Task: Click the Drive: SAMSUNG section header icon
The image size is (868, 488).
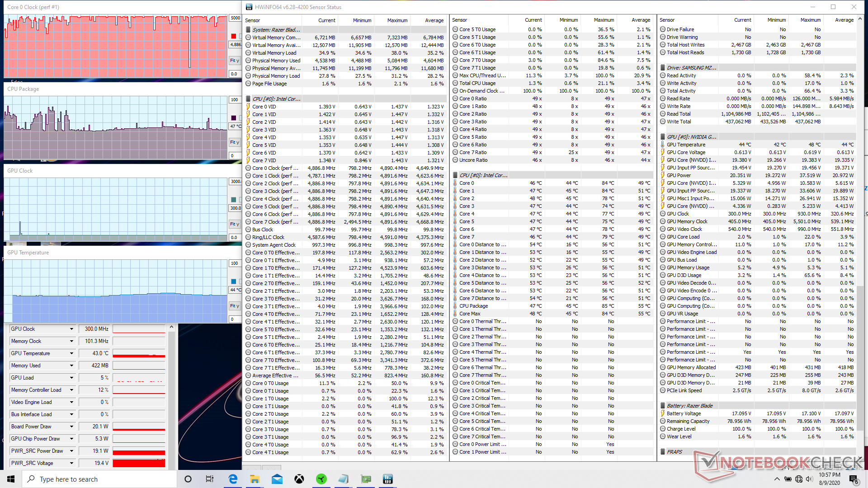Action: coord(663,68)
